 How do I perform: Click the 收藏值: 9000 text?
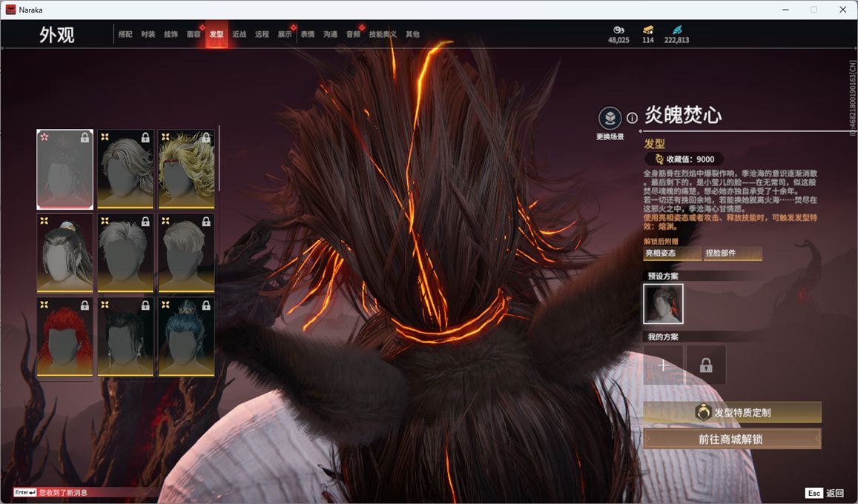pyautogui.click(x=690, y=159)
